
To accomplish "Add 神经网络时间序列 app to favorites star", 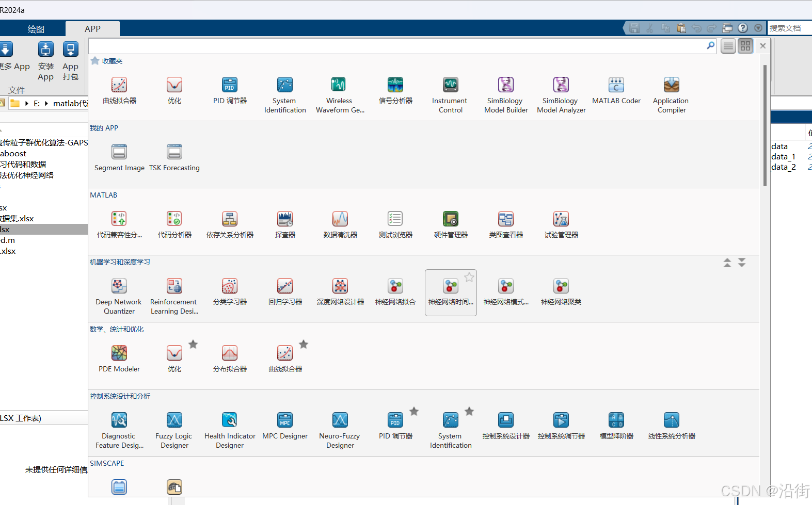I will tap(469, 277).
